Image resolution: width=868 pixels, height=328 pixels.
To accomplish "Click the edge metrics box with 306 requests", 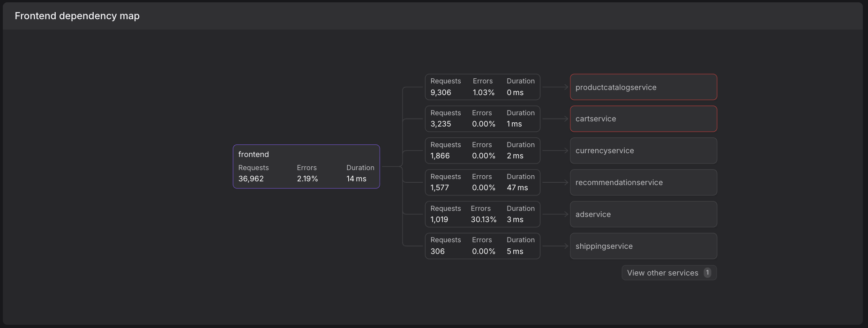I will pos(482,246).
